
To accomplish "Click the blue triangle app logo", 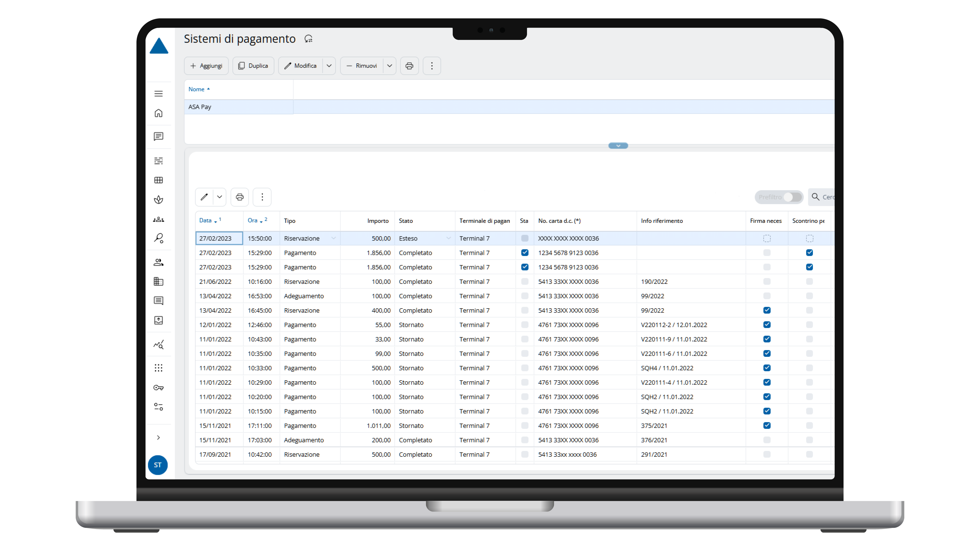I will [159, 46].
